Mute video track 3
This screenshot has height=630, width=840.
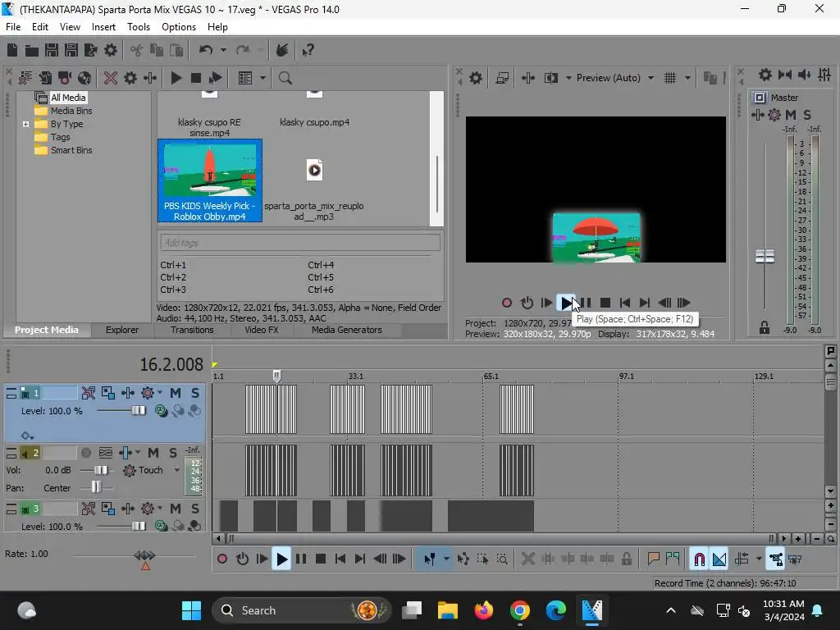(176, 509)
